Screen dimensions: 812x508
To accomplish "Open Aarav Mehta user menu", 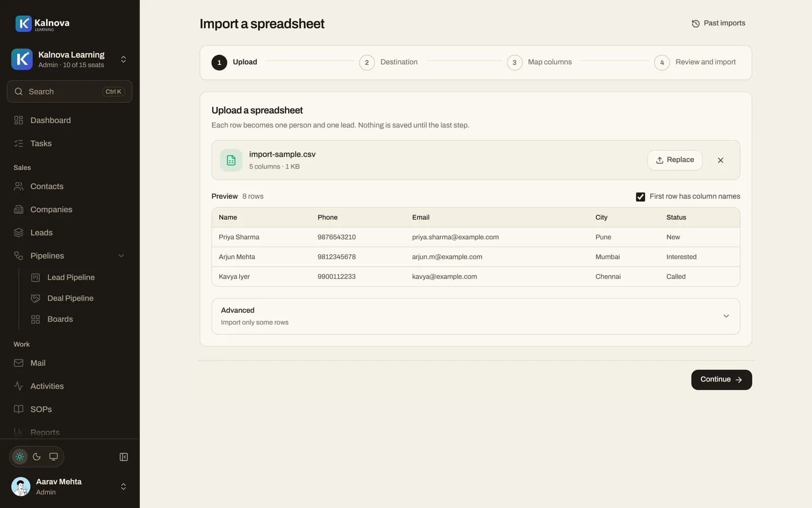I will pyautogui.click(x=70, y=487).
